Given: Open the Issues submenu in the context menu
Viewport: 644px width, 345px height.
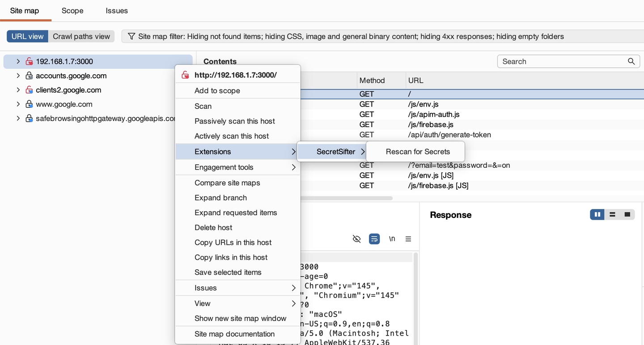Looking at the screenshot, I should tap(237, 288).
